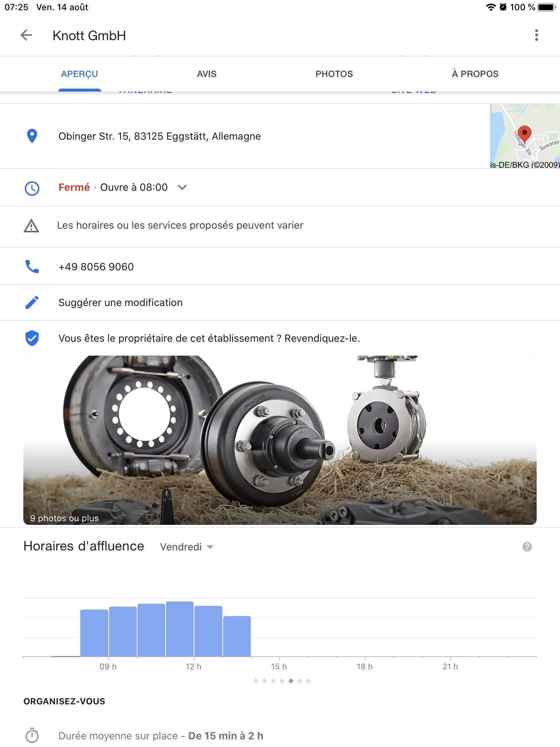Tap the verified shield claim icon
Viewport: 560px width, 747px height.
coord(32,338)
